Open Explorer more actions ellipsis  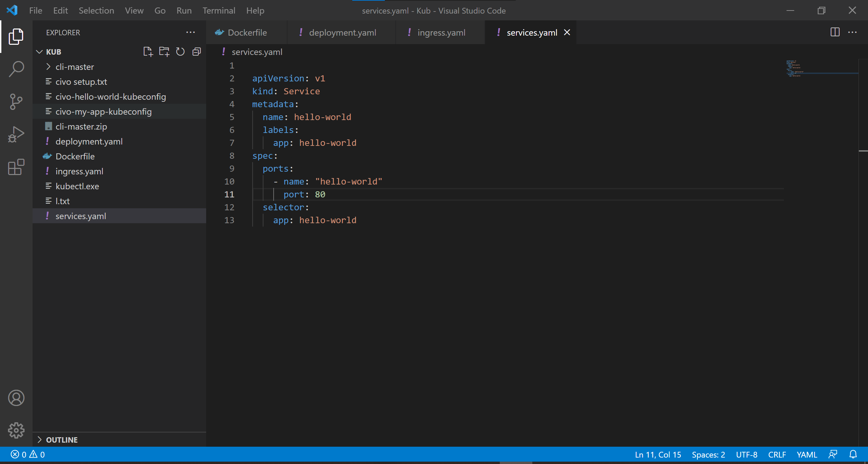tap(191, 33)
